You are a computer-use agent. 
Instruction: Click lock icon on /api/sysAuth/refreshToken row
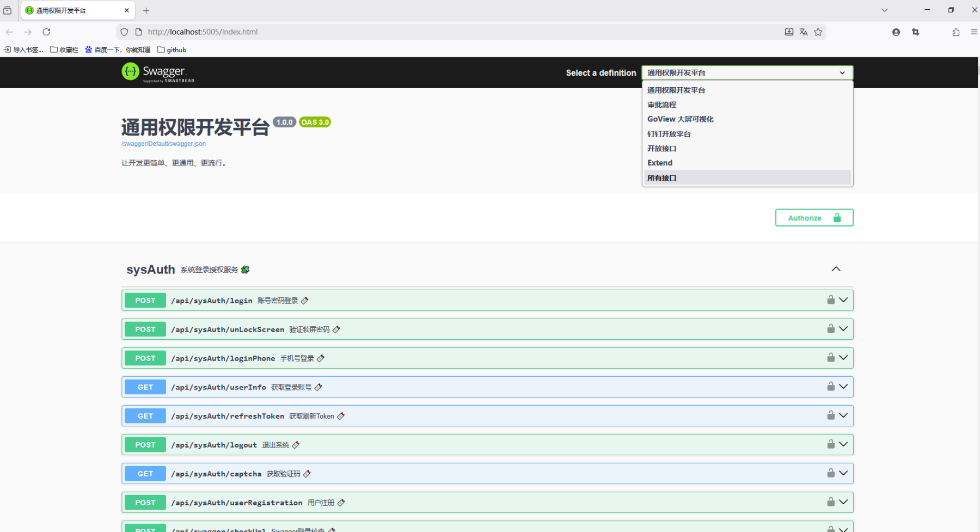pos(830,415)
